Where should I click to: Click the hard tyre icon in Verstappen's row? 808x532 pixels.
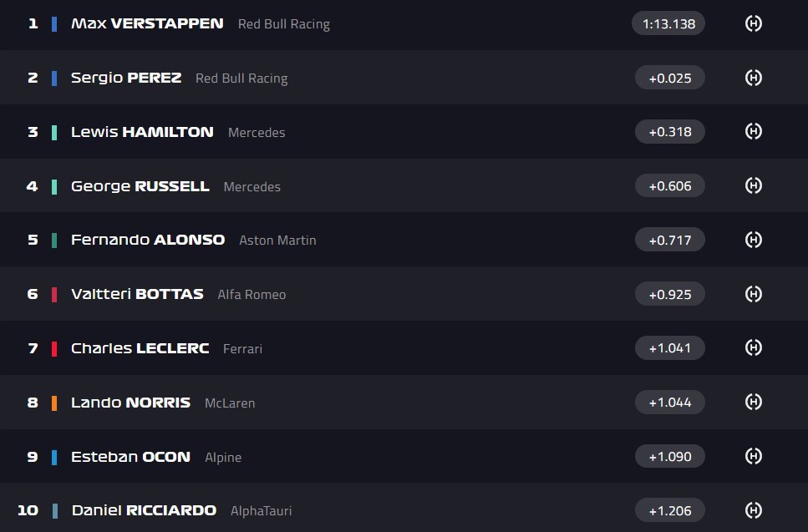tap(753, 23)
